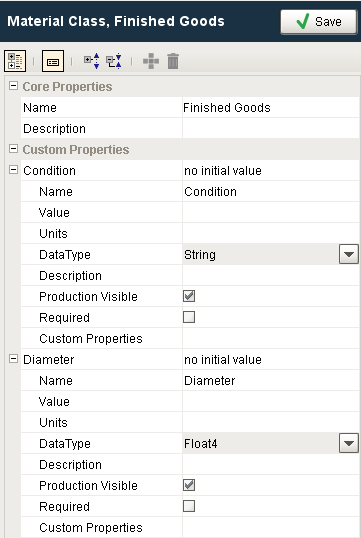Collapse the Custom Properties section
The height and width of the screenshot is (538, 361).
13,149
